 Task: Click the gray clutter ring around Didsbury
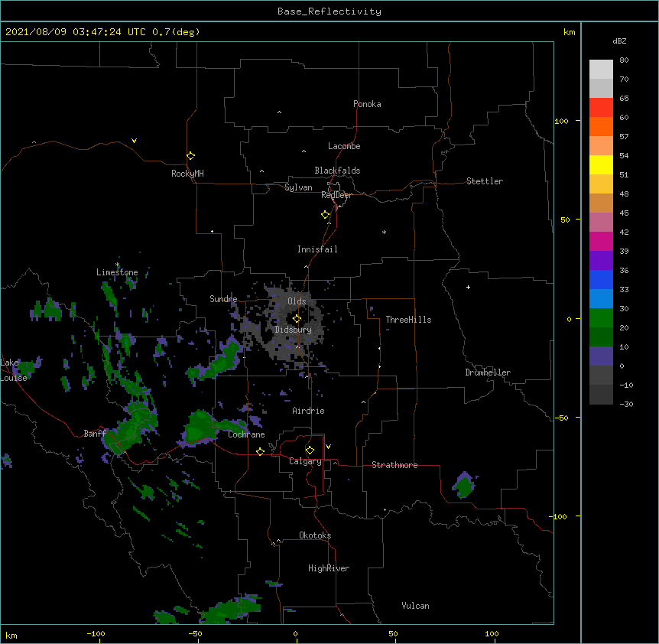pyautogui.click(x=290, y=326)
